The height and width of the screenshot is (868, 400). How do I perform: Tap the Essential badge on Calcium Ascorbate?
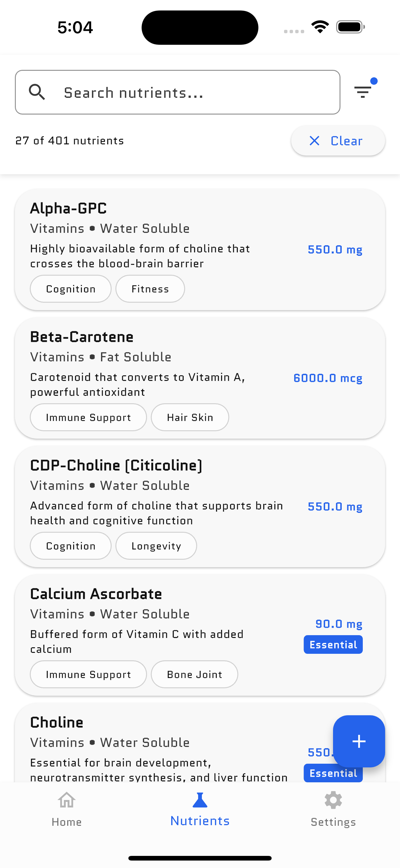pyautogui.click(x=333, y=644)
